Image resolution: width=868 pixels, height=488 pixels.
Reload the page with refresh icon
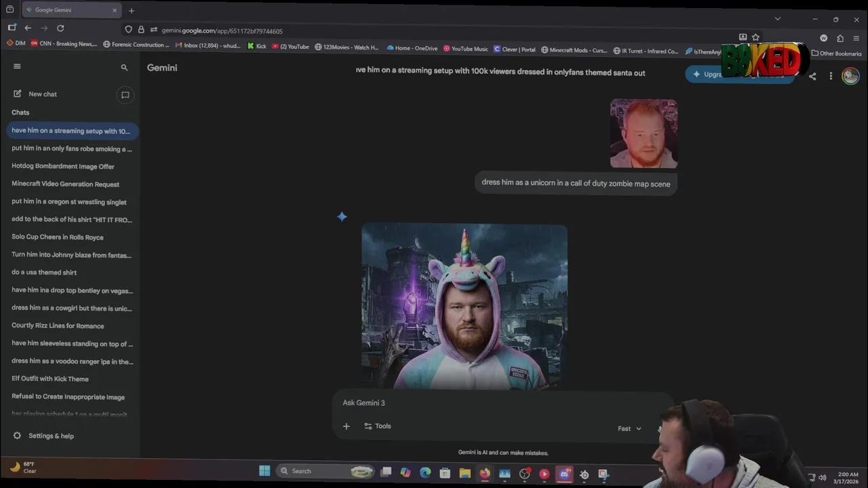[60, 28]
